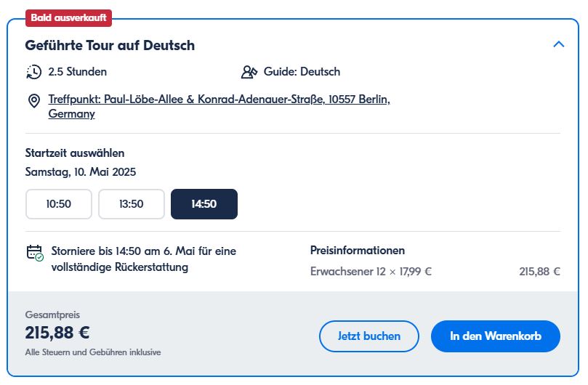Click the Bald ausverkauft badge

coord(69,17)
